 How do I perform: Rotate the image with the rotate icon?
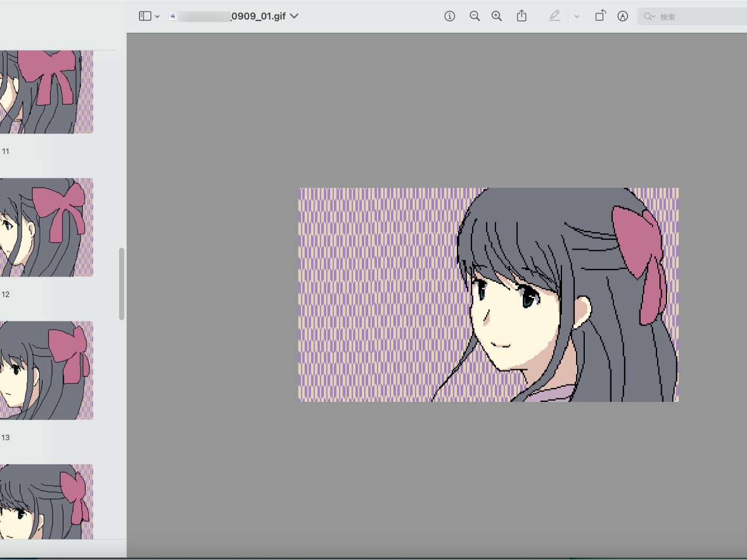[x=600, y=16]
